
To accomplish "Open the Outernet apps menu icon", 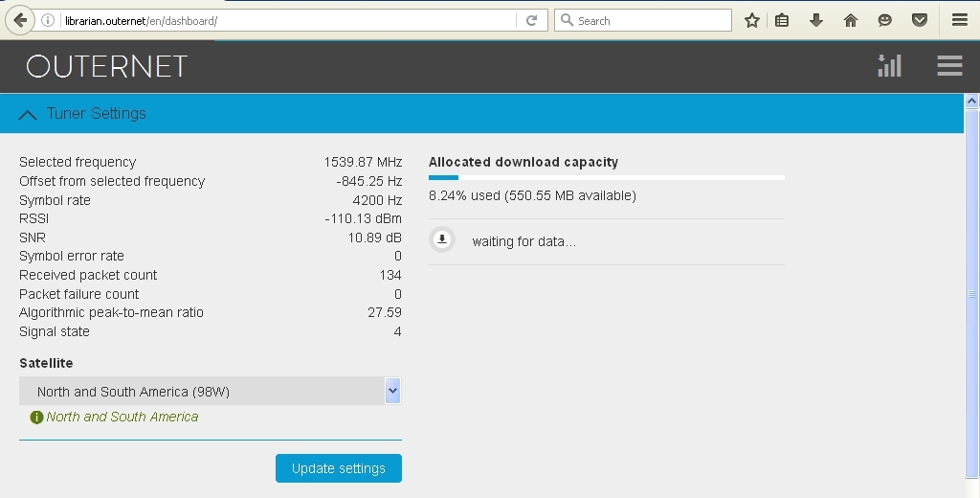I will [949, 65].
